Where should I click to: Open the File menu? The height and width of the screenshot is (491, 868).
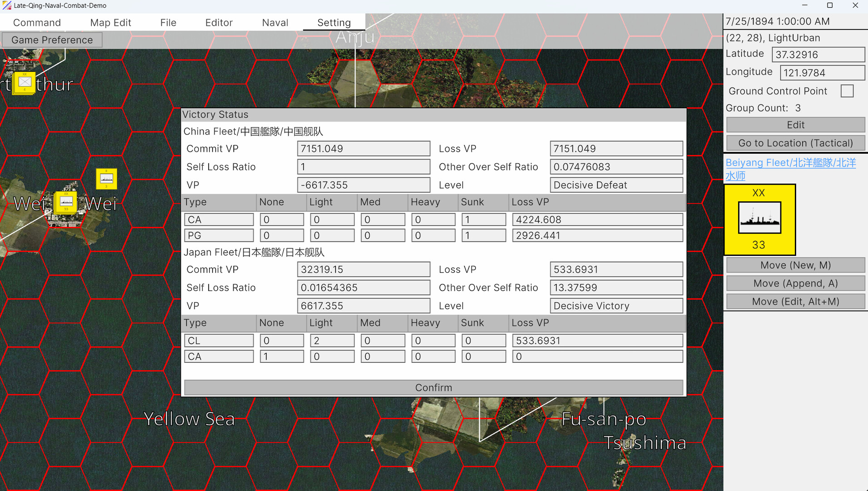(x=168, y=22)
